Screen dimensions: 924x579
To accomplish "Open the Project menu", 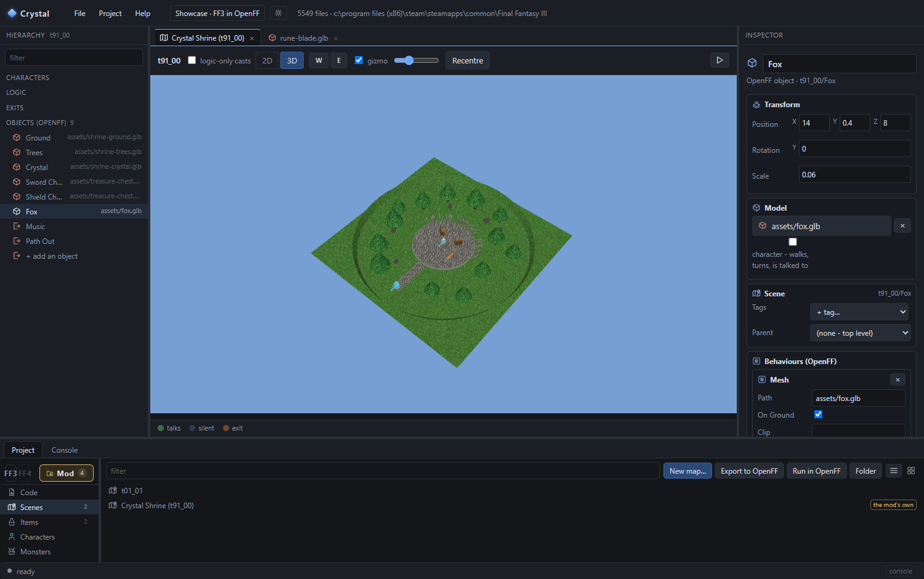I will click(110, 13).
